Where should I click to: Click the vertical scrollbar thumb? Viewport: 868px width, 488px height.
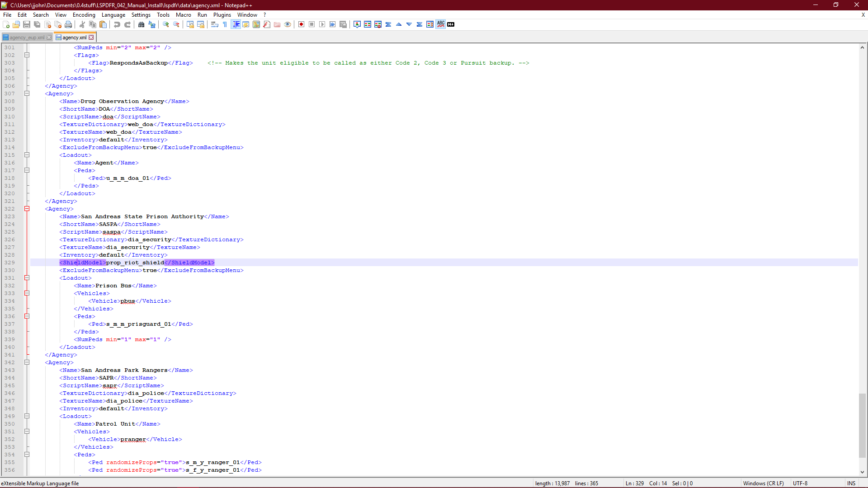862,425
